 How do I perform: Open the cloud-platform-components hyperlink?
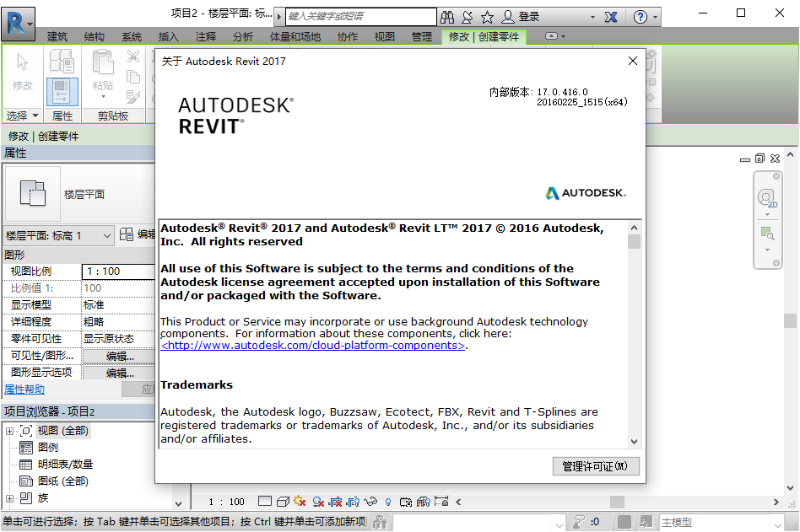(x=313, y=346)
